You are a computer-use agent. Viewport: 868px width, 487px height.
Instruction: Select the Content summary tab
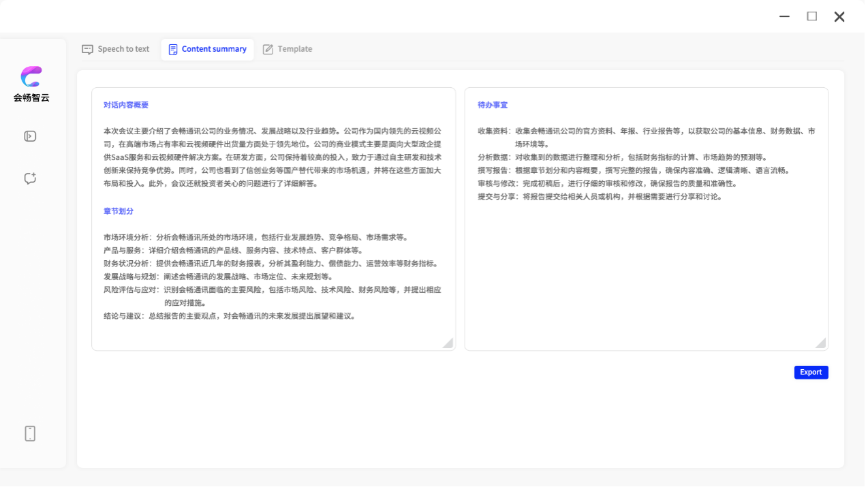(x=208, y=49)
